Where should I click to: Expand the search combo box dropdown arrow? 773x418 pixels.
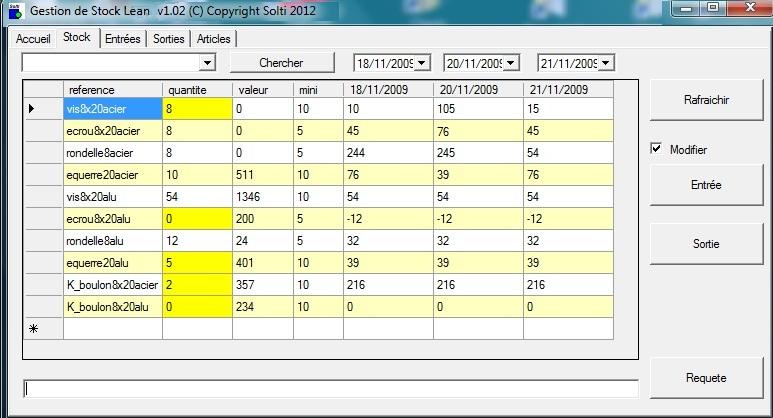(208, 63)
